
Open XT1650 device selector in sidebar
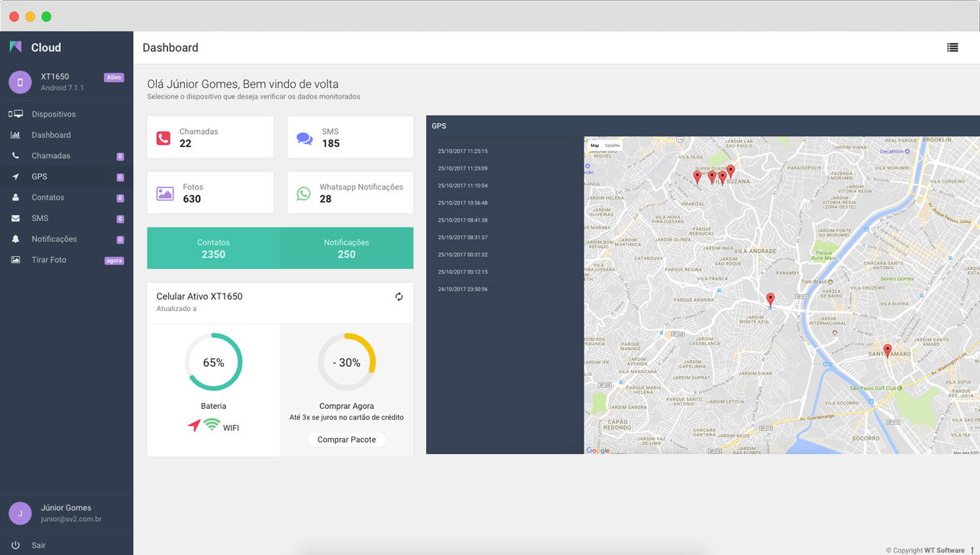pyautogui.click(x=65, y=82)
